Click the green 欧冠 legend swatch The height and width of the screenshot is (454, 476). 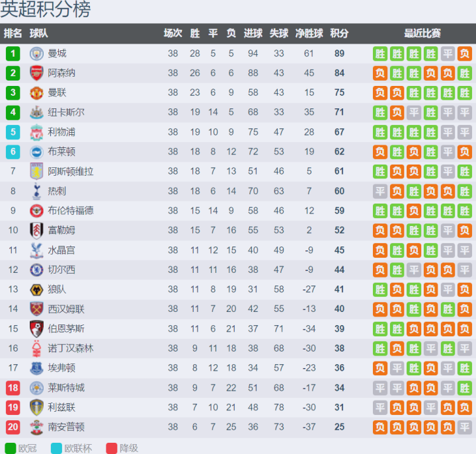click(9, 447)
